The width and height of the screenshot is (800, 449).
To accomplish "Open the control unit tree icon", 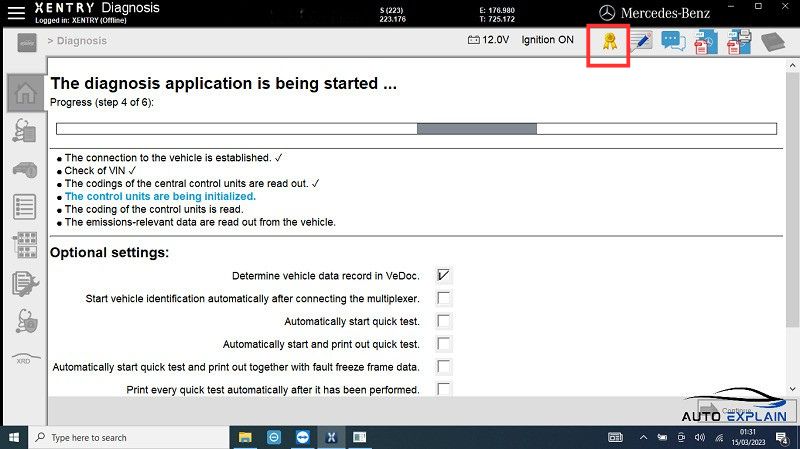I will (x=25, y=245).
